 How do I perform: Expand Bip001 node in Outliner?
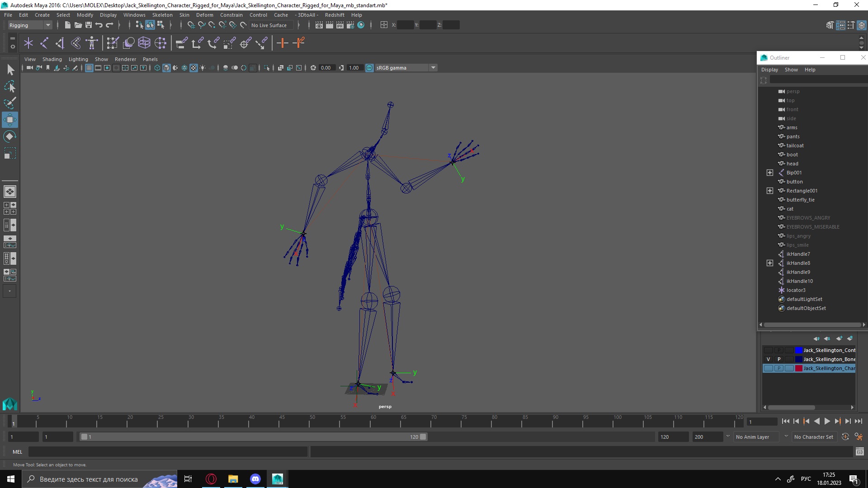click(769, 172)
